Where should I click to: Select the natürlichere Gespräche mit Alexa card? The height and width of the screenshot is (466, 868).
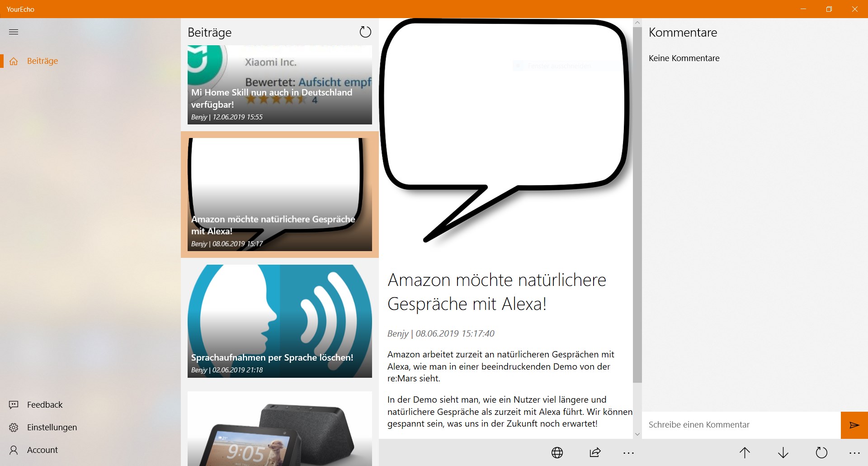[280, 195]
